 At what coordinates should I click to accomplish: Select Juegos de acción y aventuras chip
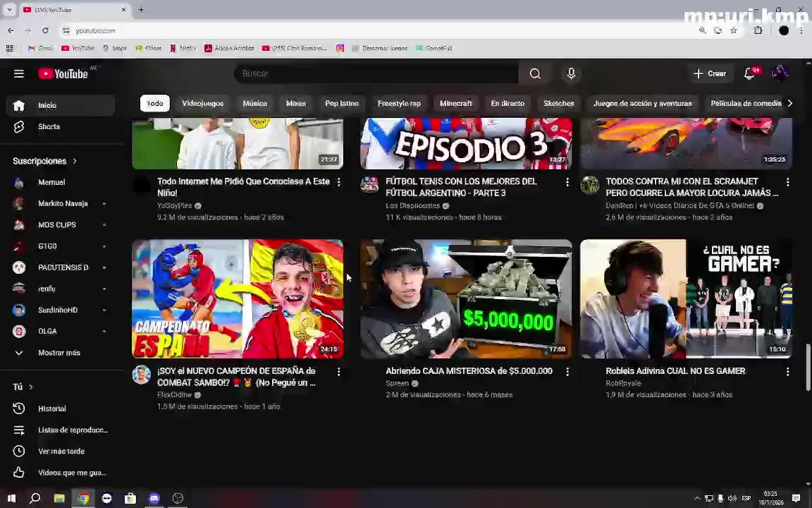pos(642,103)
